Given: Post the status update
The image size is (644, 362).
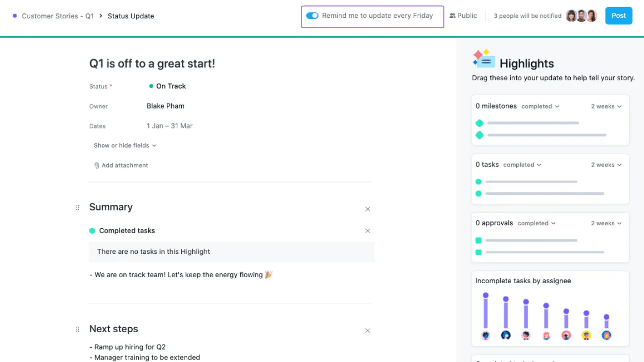Looking at the screenshot, I should [x=618, y=15].
